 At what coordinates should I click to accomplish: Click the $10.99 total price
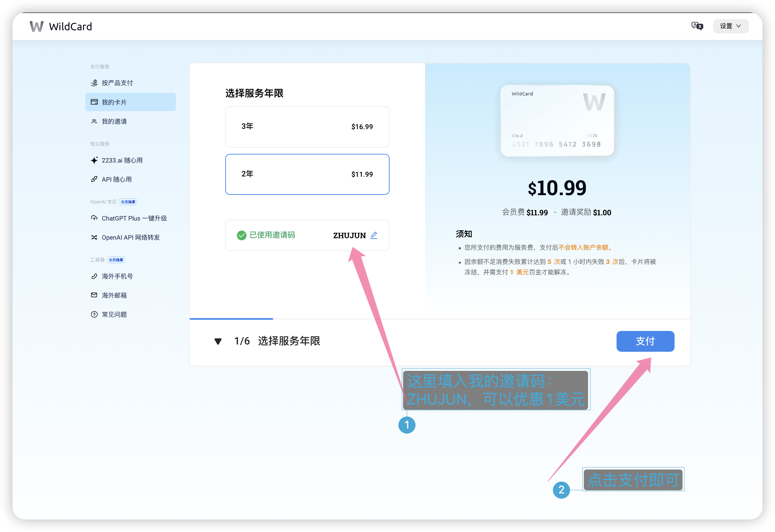557,188
